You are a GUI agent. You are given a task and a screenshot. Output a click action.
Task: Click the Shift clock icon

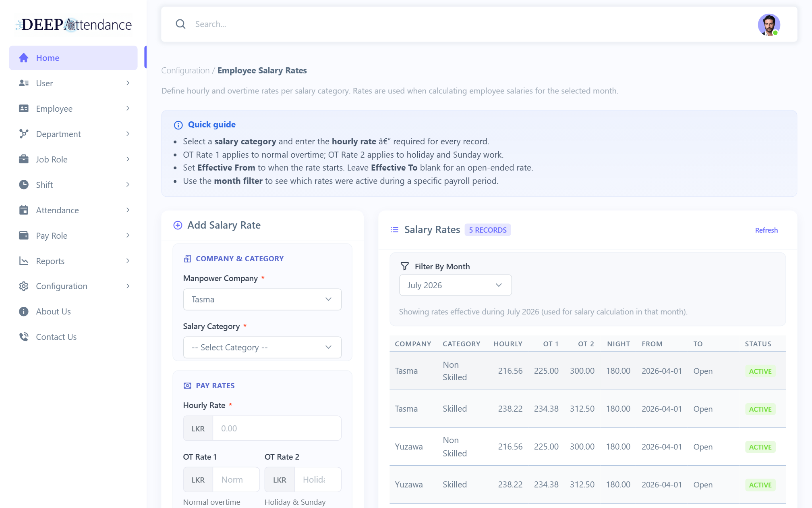coord(24,185)
